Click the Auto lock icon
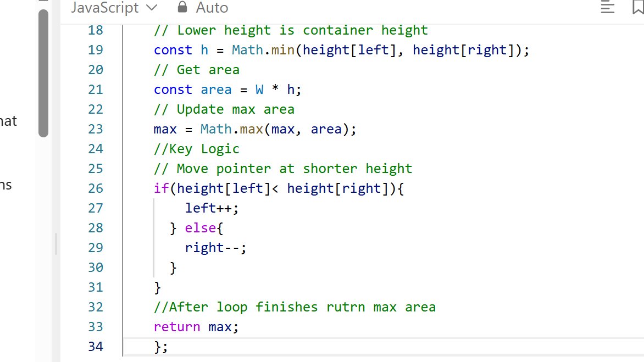This screenshot has height=362, width=644. pos(182,7)
